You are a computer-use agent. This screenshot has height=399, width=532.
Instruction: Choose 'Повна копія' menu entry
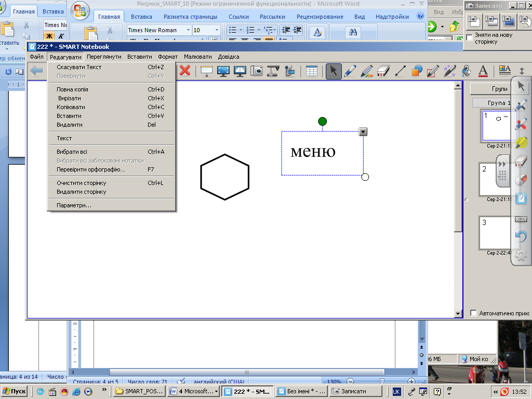[x=111, y=89]
